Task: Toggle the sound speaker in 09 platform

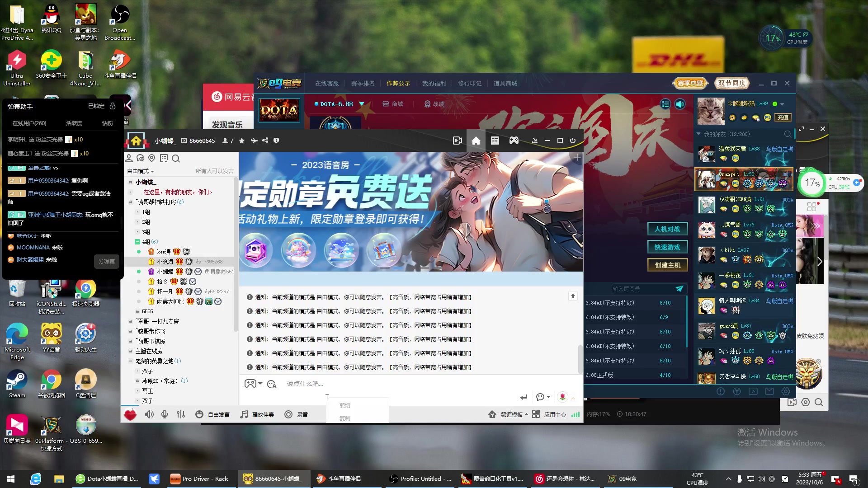Action: (x=680, y=104)
